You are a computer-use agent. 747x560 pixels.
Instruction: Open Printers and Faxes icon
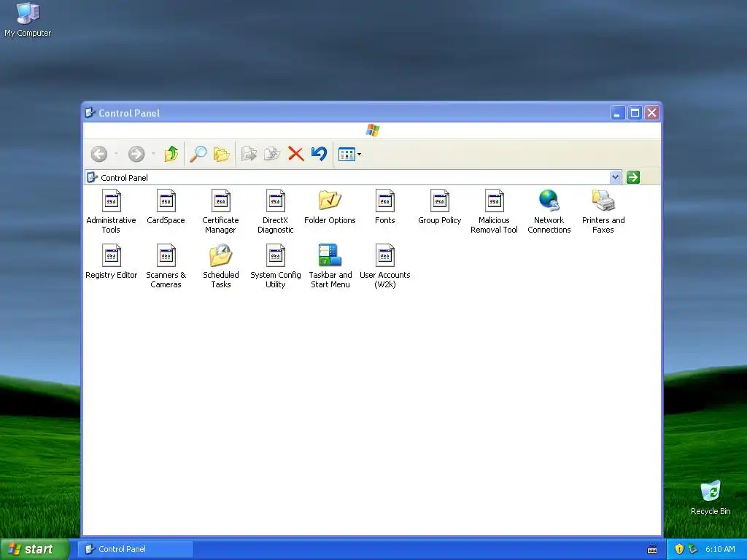[603, 201]
